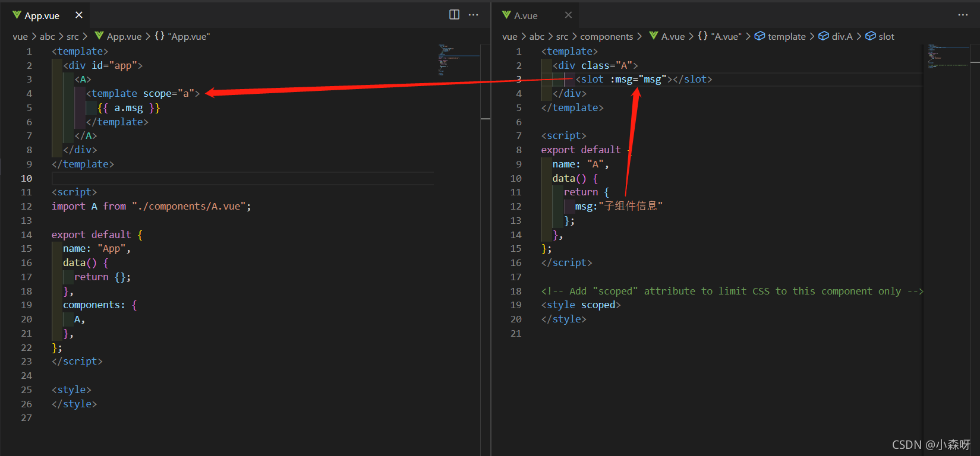Click braces icon before "A.vue" breadcrumb
The image size is (980, 456).
pos(702,36)
